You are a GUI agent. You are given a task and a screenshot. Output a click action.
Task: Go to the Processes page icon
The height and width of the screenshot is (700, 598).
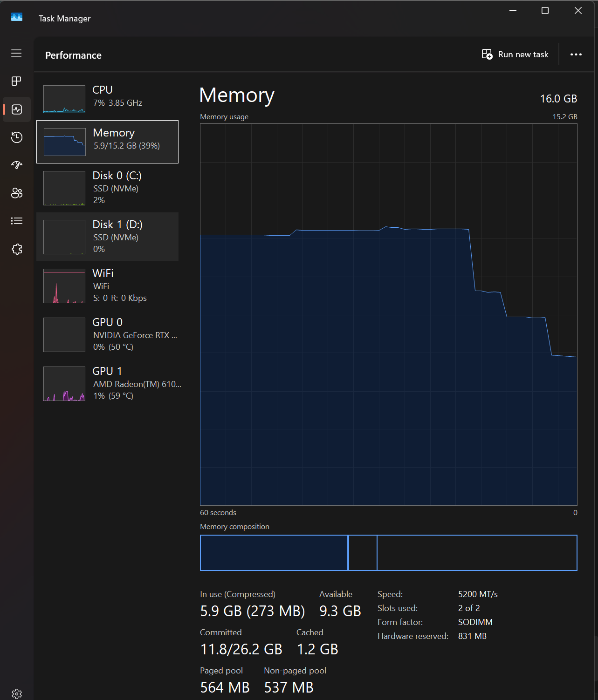(16, 81)
